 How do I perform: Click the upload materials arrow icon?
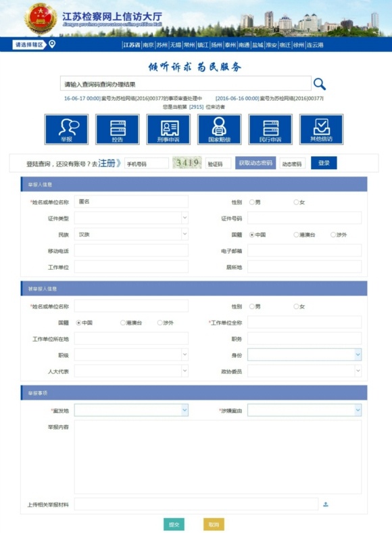(325, 504)
